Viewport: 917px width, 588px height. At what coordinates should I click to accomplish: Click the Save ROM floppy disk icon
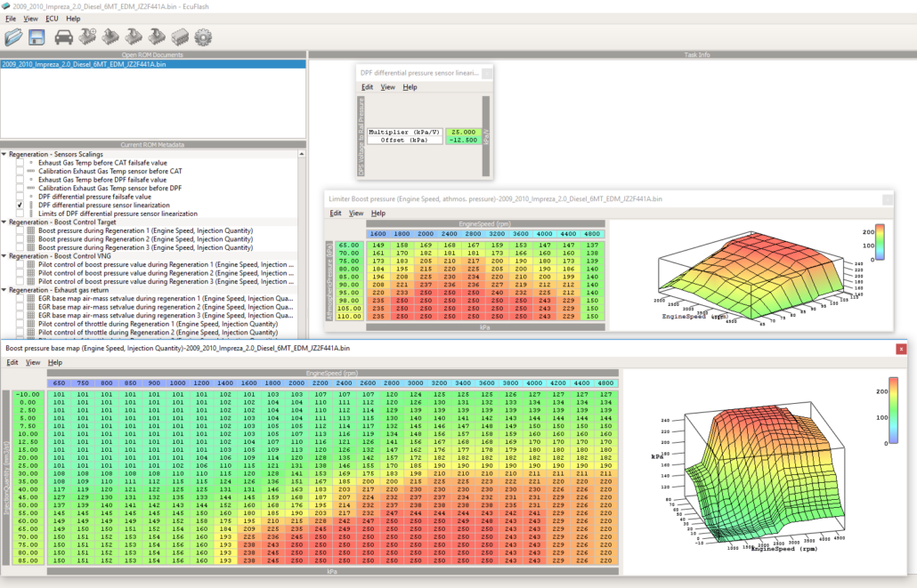tap(37, 37)
